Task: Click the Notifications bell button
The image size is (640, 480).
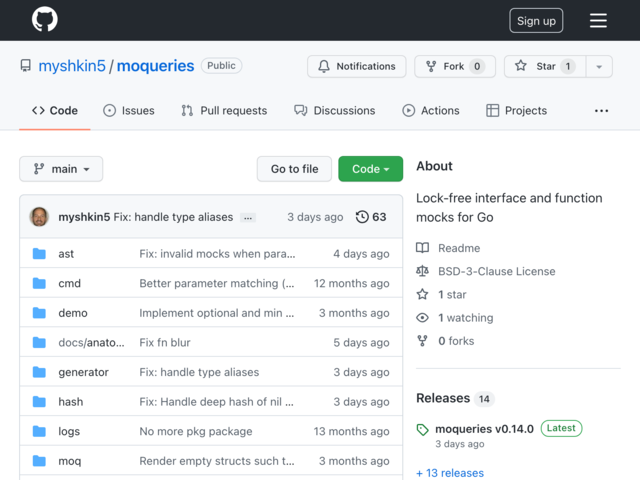Action: point(356,66)
